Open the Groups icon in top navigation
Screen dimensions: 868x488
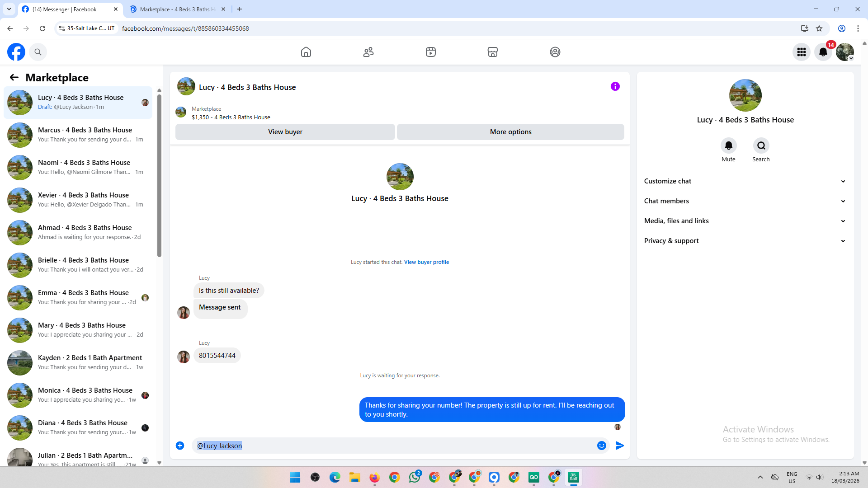[555, 52]
